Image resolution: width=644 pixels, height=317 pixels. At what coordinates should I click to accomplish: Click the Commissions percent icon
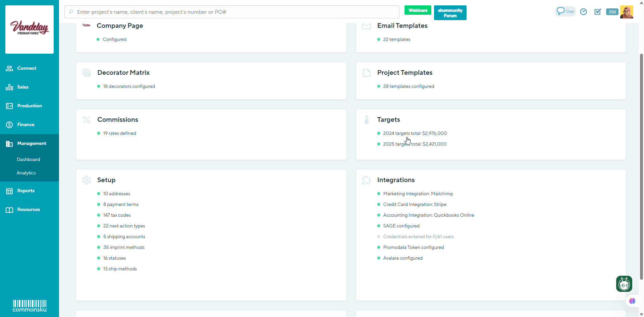pyautogui.click(x=87, y=120)
